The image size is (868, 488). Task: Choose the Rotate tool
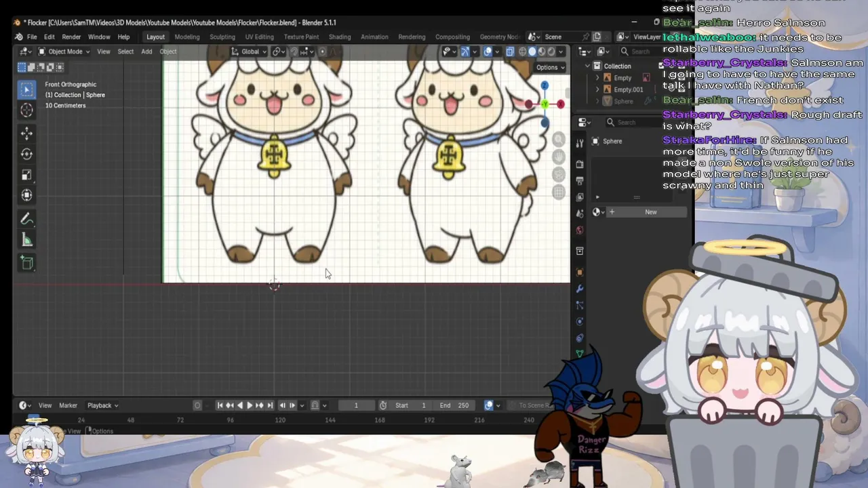pos(27,154)
